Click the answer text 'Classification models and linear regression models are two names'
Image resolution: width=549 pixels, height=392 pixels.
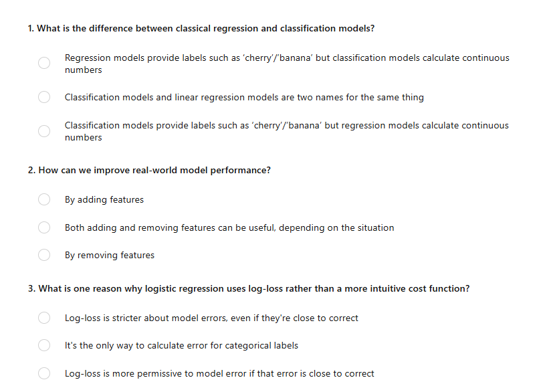pos(244,98)
